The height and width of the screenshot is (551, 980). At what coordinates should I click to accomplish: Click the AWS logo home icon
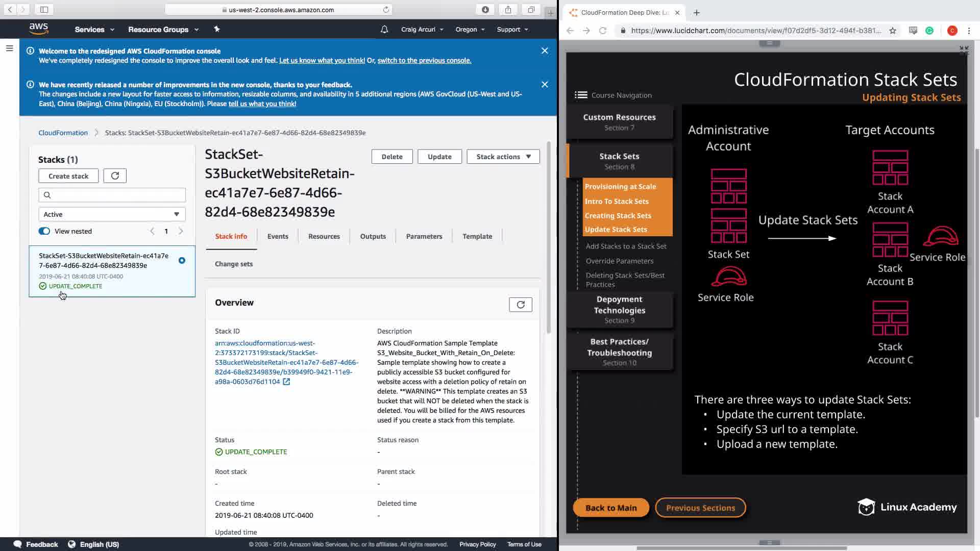click(x=39, y=29)
